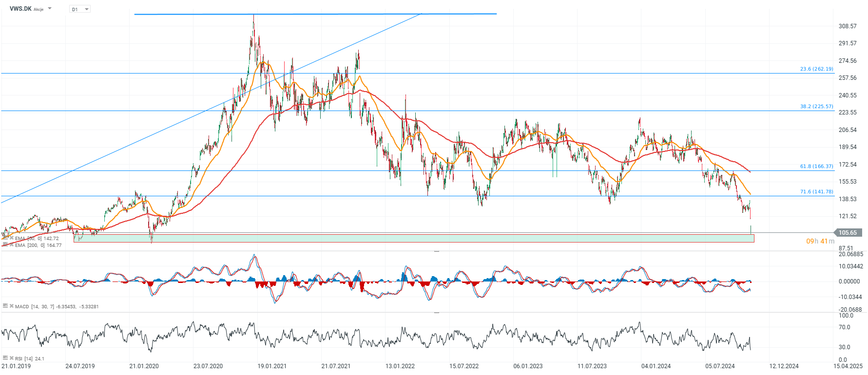Open the EMA 200 indicator settings icon

click(5, 245)
